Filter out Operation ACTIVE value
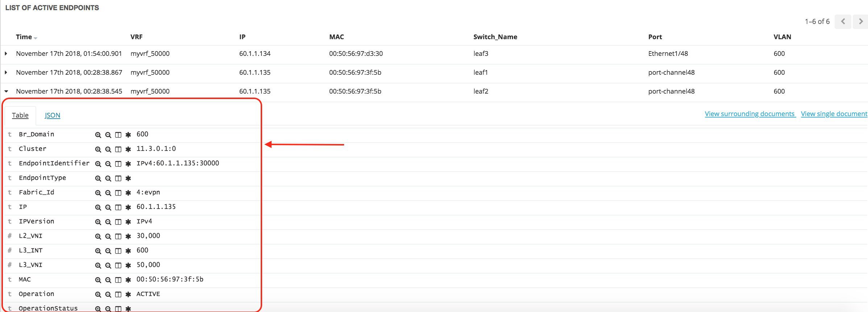 coord(108,295)
